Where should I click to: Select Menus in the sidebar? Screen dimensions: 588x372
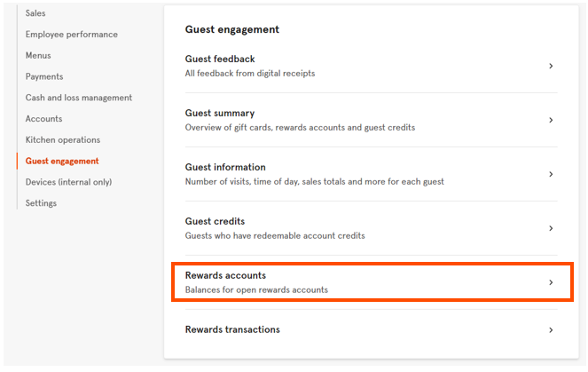pos(38,56)
